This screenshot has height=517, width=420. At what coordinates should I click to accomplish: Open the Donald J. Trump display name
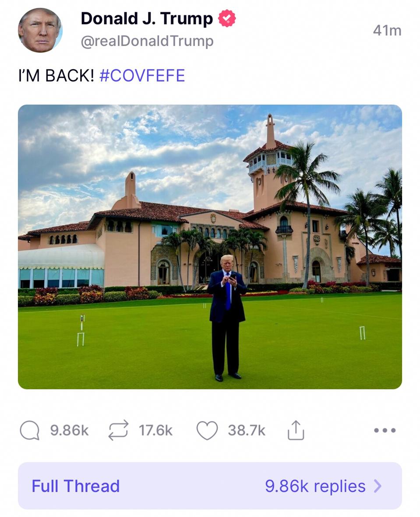(147, 18)
